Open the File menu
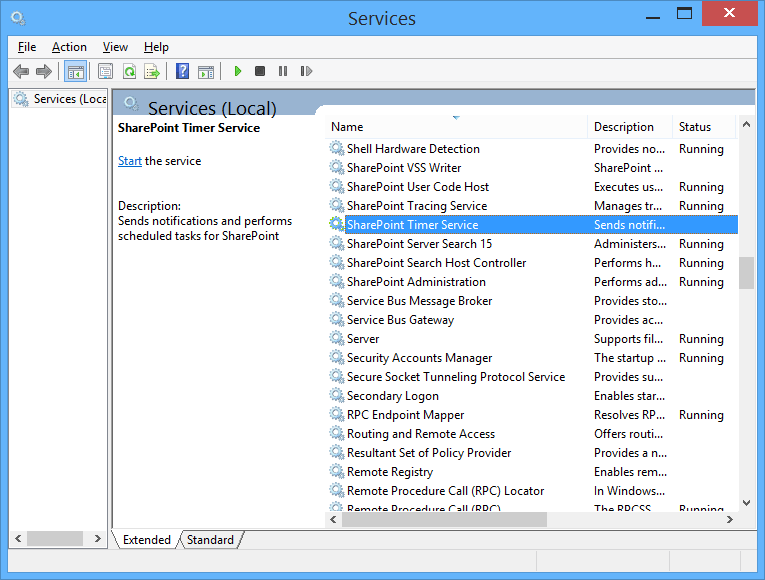Viewport: 765px width, 580px height. pyautogui.click(x=27, y=47)
